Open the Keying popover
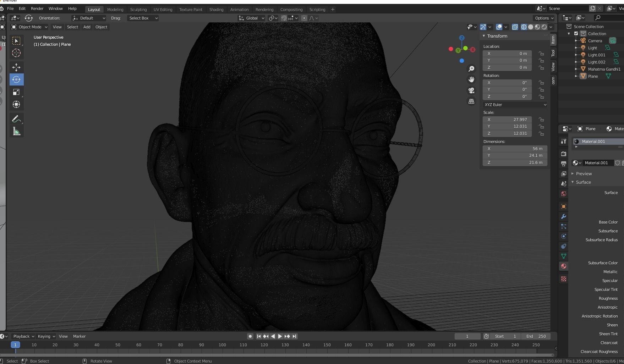Image resolution: width=624 pixels, height=364 pixels. (x=46, y=336)
